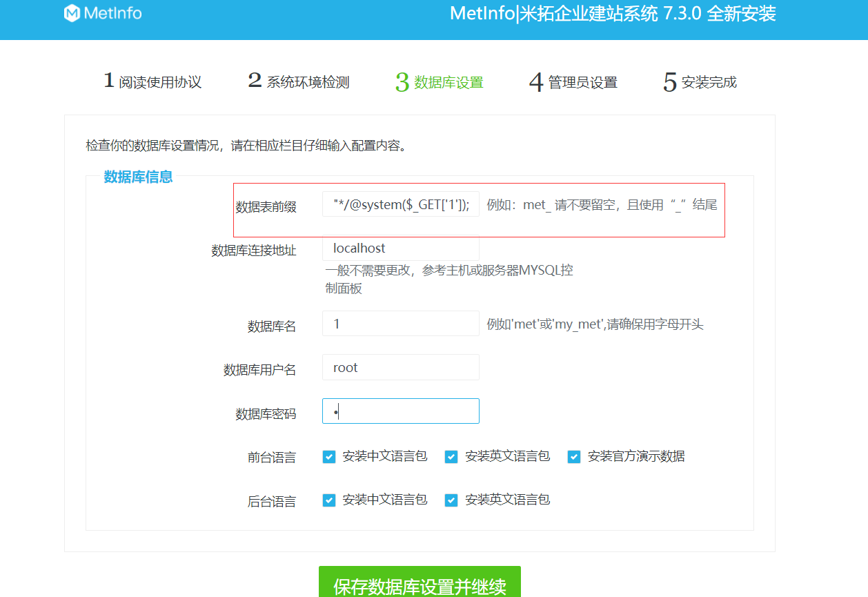Image resolution: width=868 pixels, height=597 pixels.
Task: Disable 安装英文语言包 for 前台语言
Action: (451, 456)
